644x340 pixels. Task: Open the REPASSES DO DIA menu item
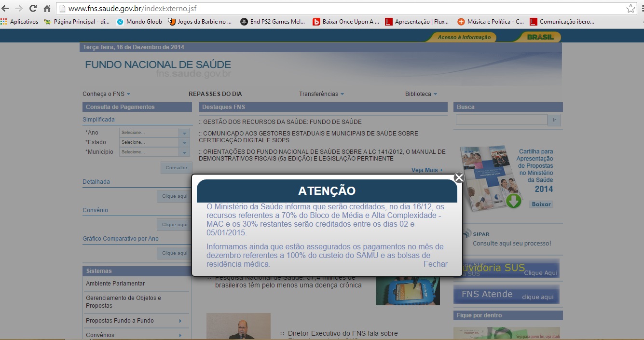click(x=215, y=94)
